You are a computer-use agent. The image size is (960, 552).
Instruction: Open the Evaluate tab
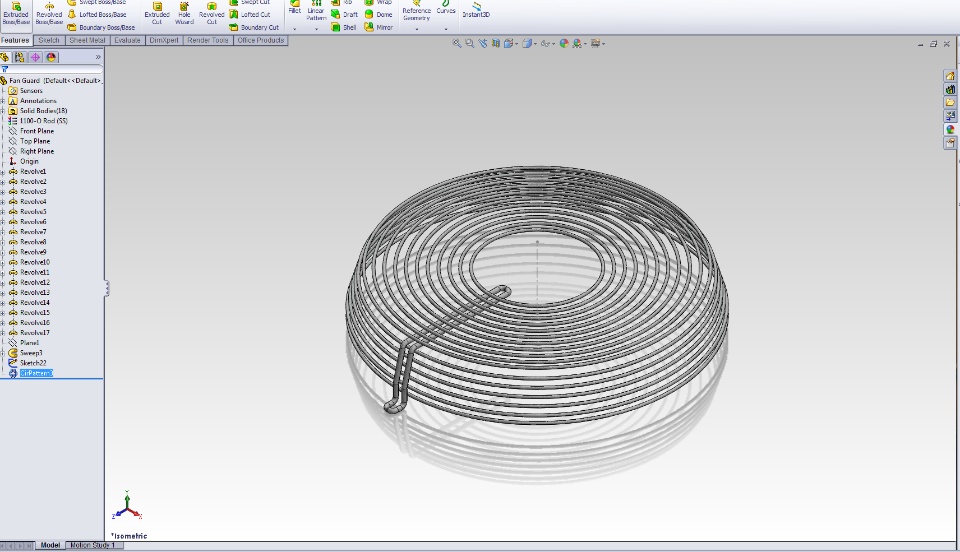[128, 41]
